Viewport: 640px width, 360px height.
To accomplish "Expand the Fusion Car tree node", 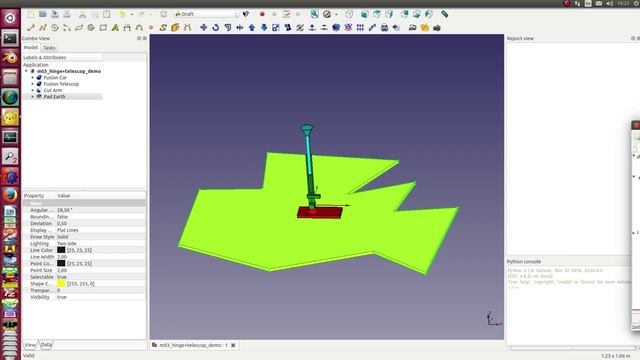I will [x=33, y=78].
